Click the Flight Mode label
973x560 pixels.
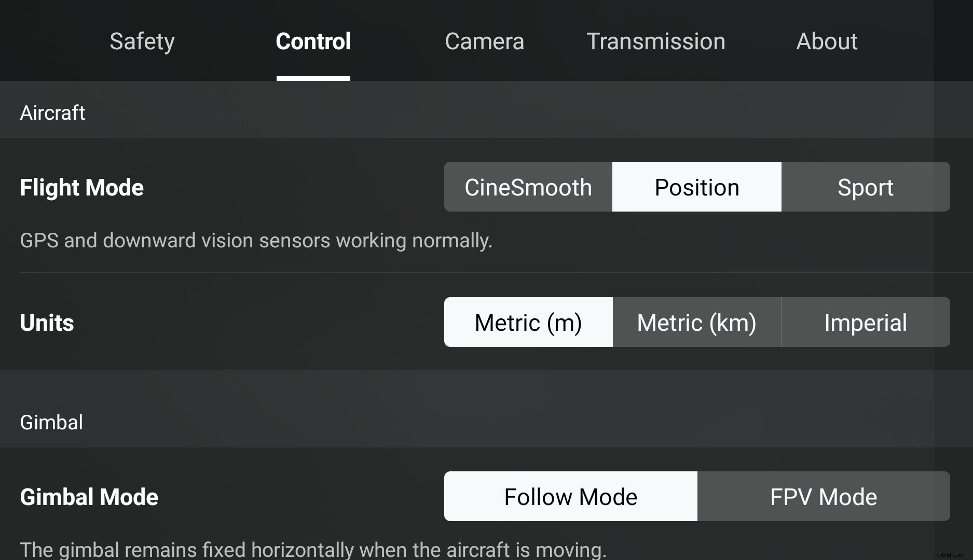pyautogui.click(x=81, y=187)
